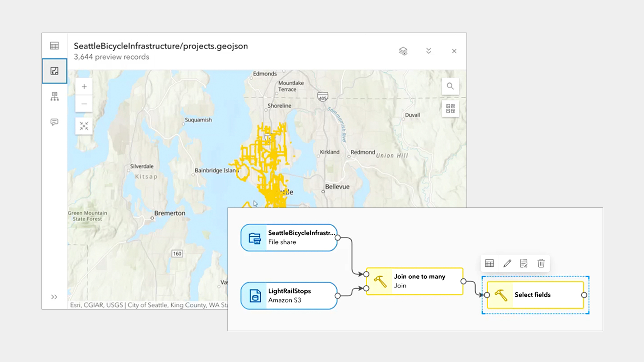The image size is (644, 362).
Task: Expand the side panel double-chevron
Action: 54,297
